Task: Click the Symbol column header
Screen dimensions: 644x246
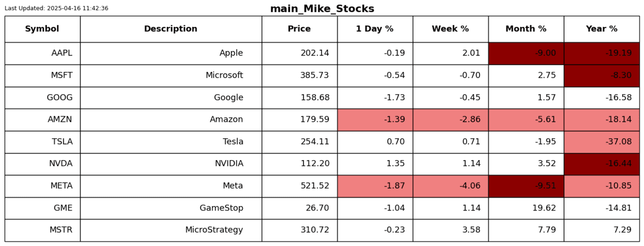Action: (42, 29)
